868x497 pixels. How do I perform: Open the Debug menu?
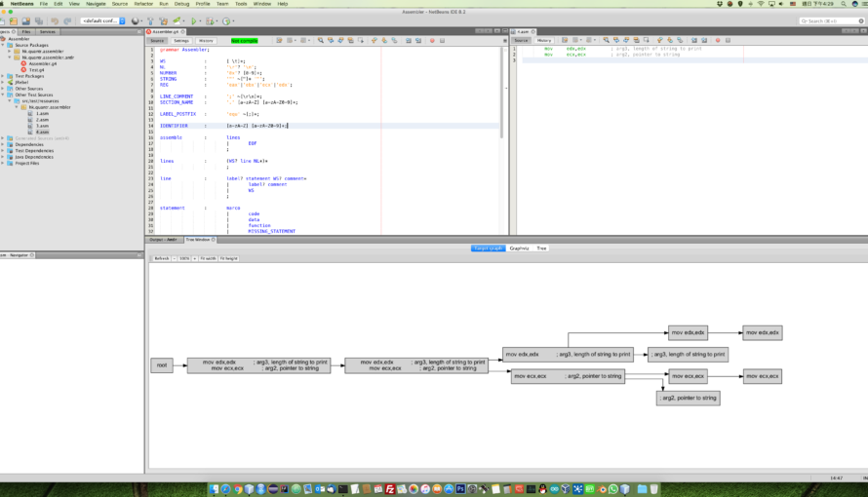pos(181,4)
